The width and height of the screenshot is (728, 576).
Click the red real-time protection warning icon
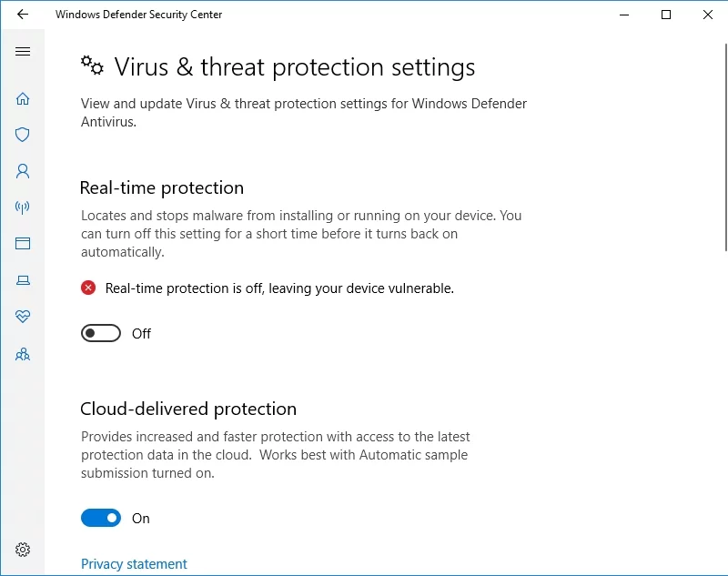click(x=88, y=288)
